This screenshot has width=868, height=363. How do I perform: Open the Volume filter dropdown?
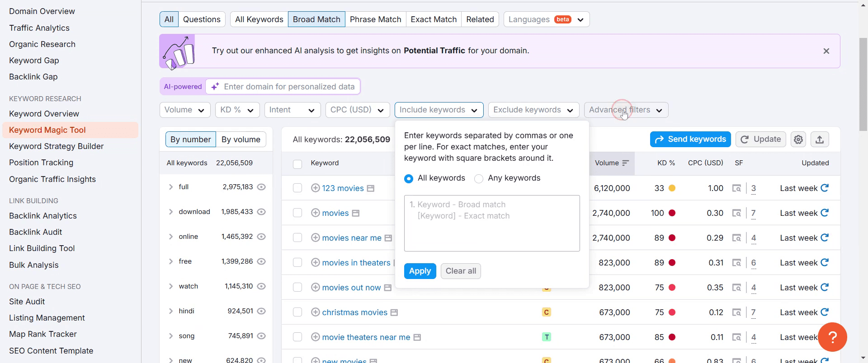tap(185, 110)
